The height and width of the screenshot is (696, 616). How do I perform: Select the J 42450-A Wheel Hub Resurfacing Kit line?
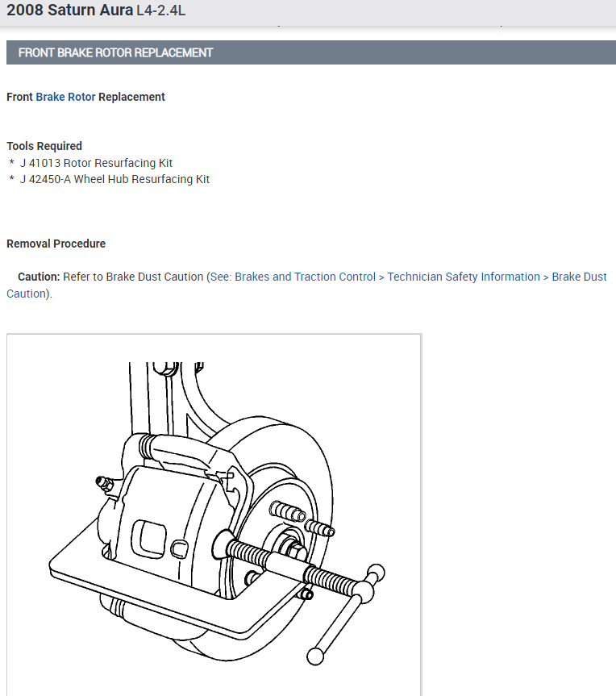(x=114, y=179)
